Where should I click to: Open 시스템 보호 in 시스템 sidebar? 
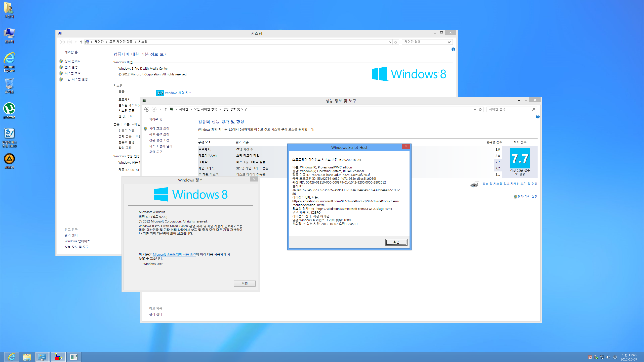73,73
